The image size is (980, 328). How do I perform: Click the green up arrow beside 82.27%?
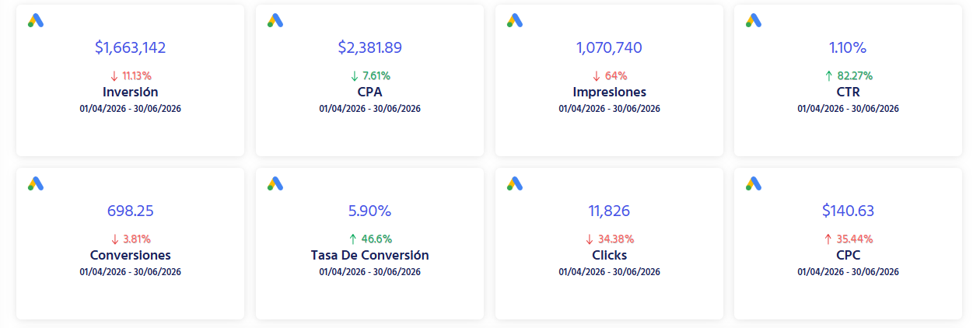click(x=829, y=76)
